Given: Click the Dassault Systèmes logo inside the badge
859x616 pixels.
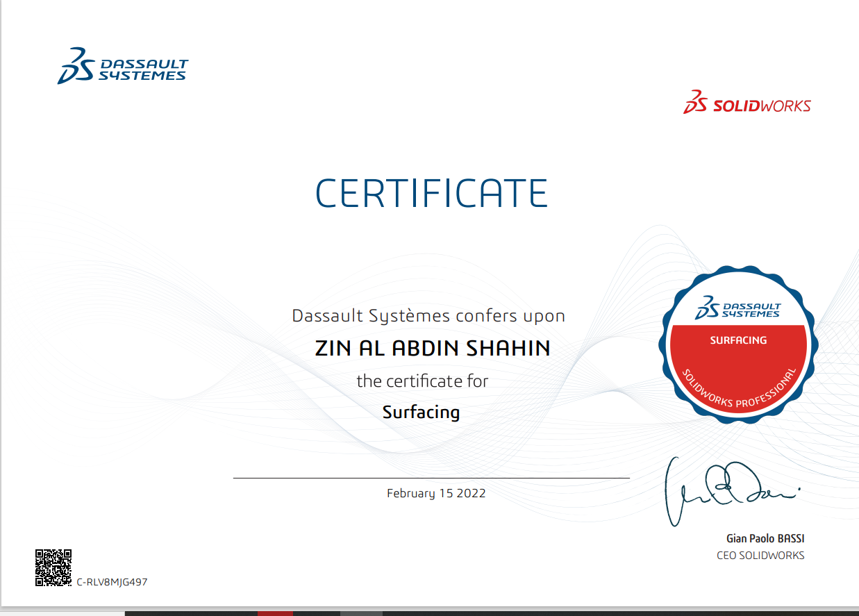Looking at the screenshot, I should coord(738,307).
